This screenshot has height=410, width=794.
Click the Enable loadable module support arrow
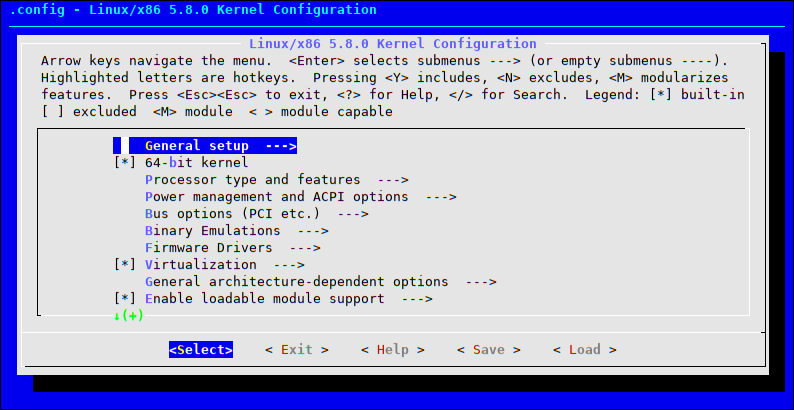click(x=417, y=299)
